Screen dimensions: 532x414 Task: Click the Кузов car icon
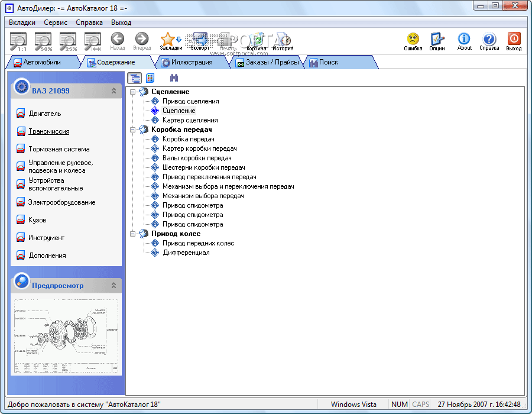21,220
